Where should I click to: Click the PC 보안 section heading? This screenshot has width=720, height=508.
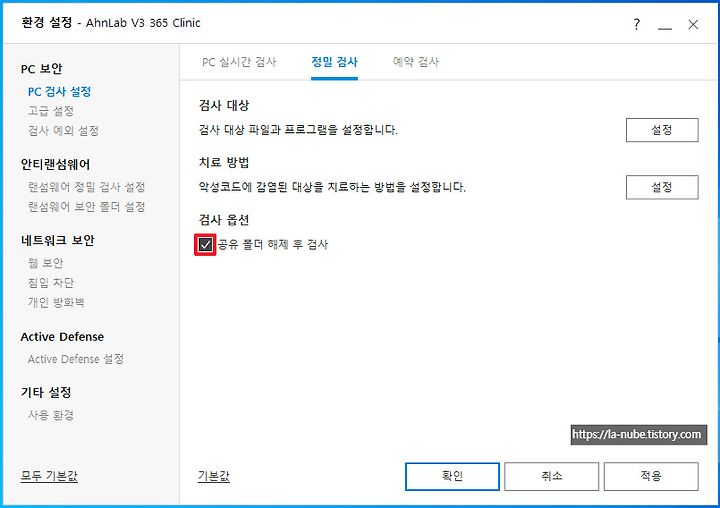(x=41, y=69)
